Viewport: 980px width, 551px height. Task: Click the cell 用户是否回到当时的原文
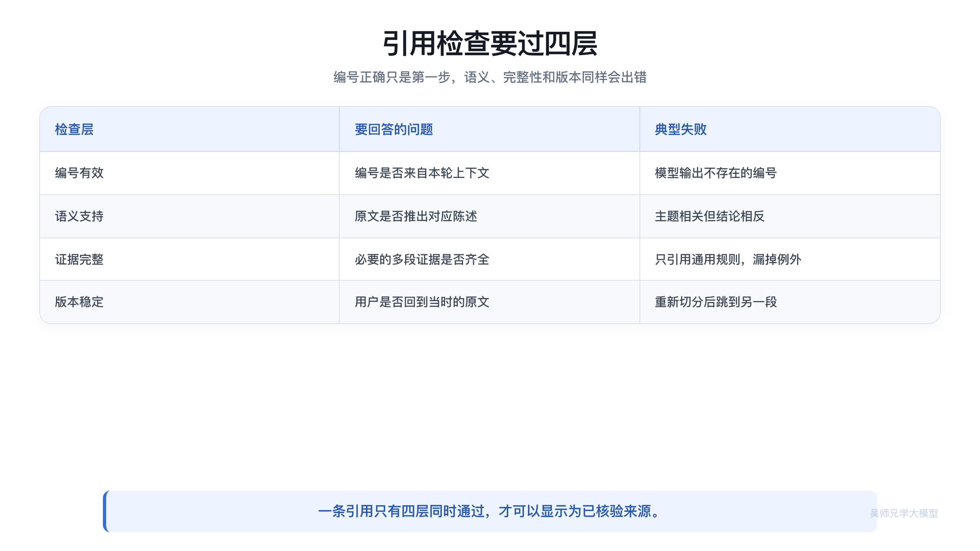pyautogui.click(x=490, y=302)
